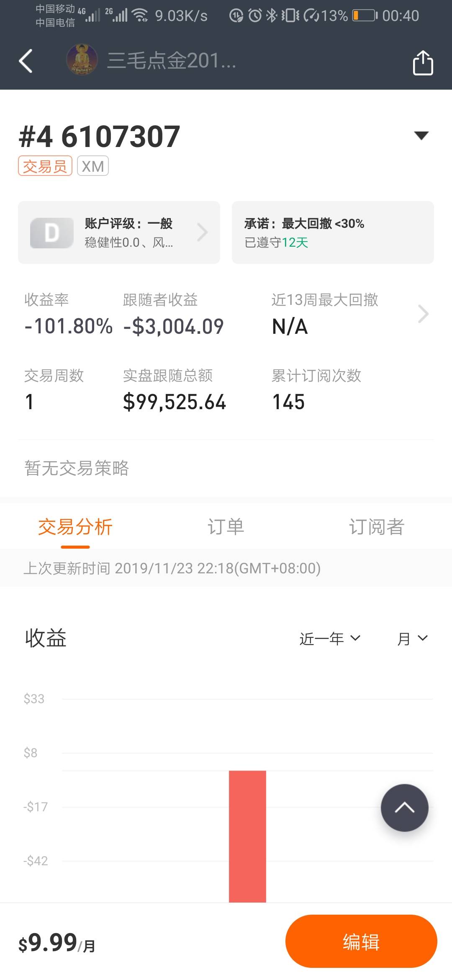Tap the battery icon in status bar
The width and height of the screenshot is (452, 980).
[364, 16]
